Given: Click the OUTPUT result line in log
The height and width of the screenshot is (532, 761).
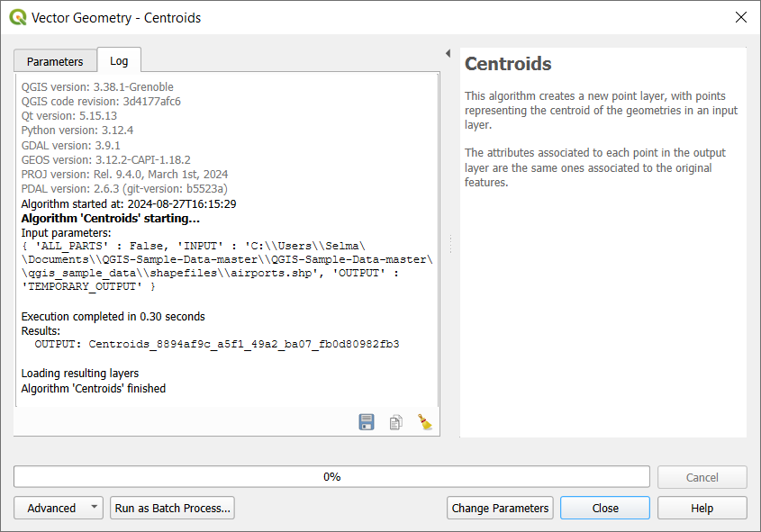Looking at the screenshot, I should [x=216, y=344].
